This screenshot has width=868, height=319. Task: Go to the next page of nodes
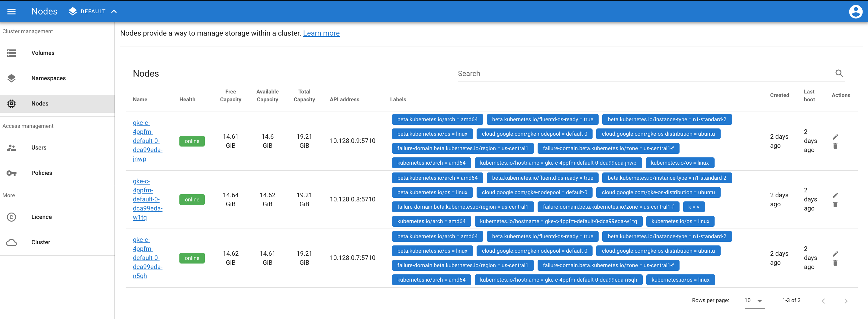[x=845, y=301]
